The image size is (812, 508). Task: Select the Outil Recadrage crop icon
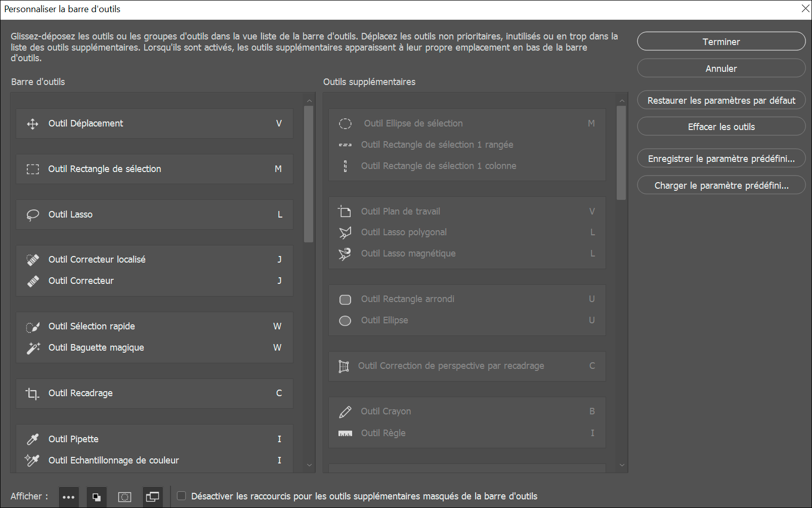(33, 394)
